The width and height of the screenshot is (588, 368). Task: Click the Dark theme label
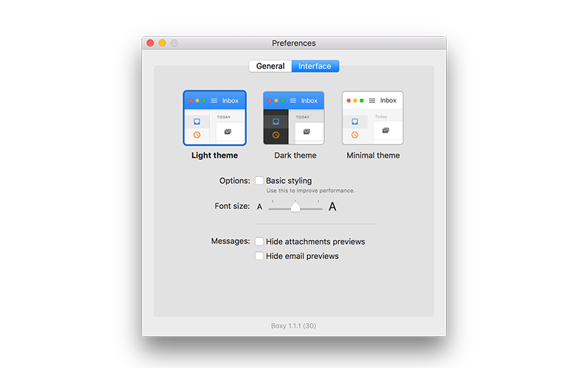[x=295, y=155]
